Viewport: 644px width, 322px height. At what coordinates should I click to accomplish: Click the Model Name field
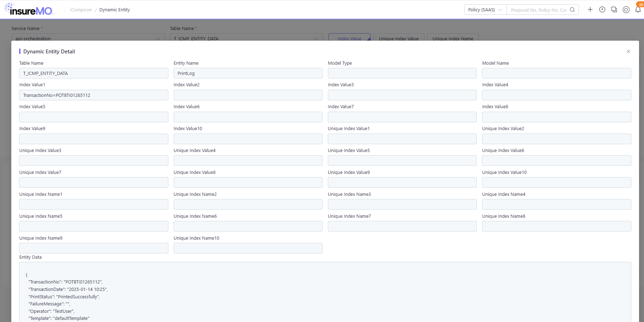(557, 73)
